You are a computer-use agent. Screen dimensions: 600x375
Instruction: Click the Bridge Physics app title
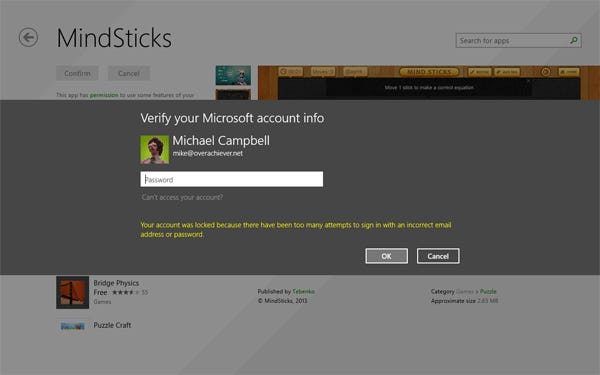pos(116,283)
